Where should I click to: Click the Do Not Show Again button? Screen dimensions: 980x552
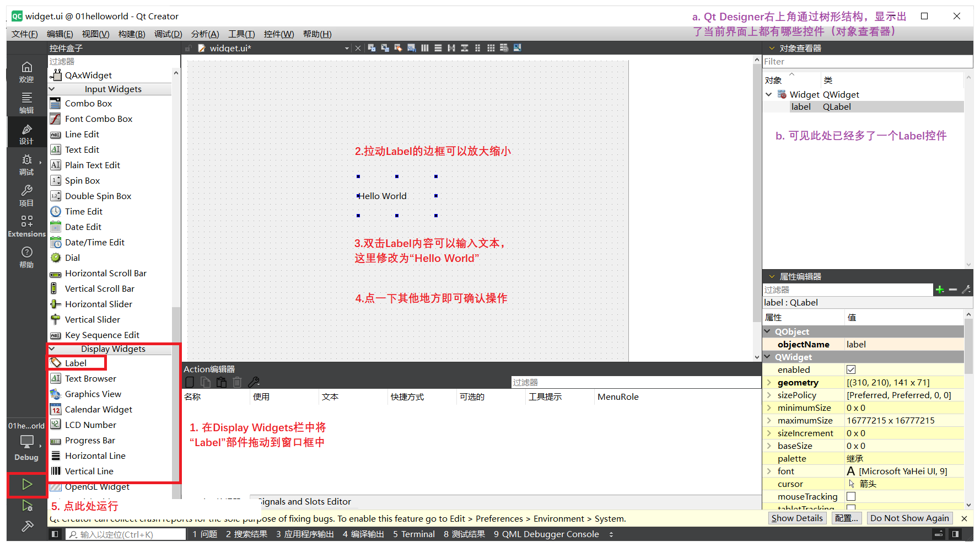[909, 518]
